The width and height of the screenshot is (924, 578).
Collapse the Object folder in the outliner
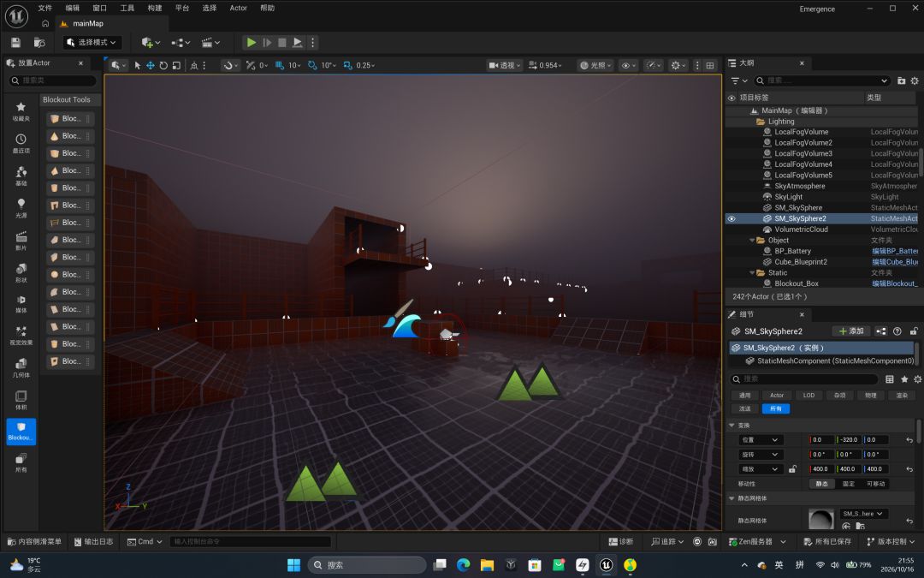(752, 241)
